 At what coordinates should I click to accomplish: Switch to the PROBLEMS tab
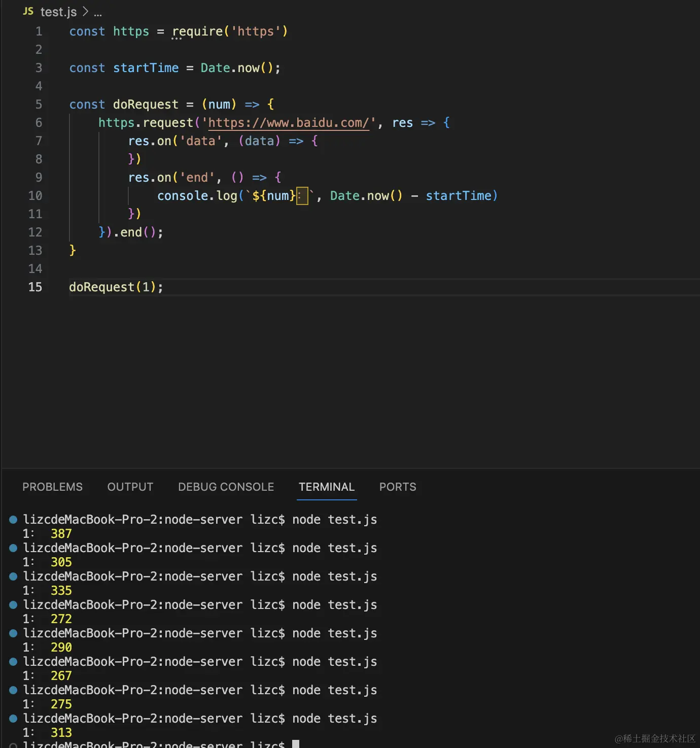click(x=52, y=487)
